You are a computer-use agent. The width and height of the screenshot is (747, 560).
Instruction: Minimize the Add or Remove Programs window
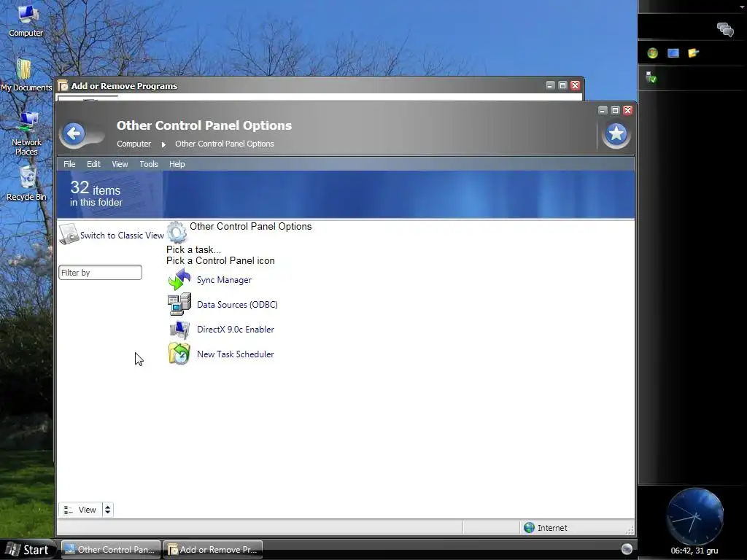click(x=550, y=85)
